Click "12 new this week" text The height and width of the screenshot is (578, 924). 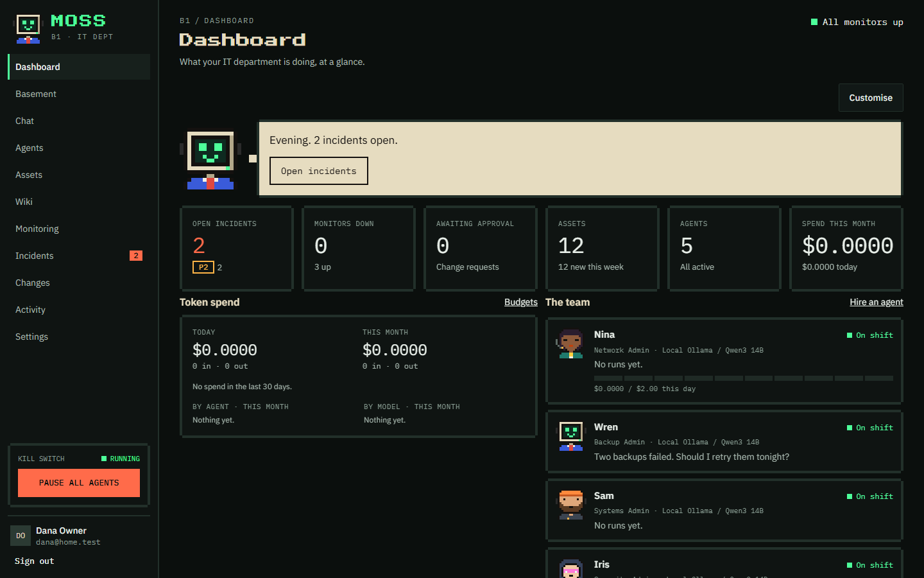[x=591, y=267]
